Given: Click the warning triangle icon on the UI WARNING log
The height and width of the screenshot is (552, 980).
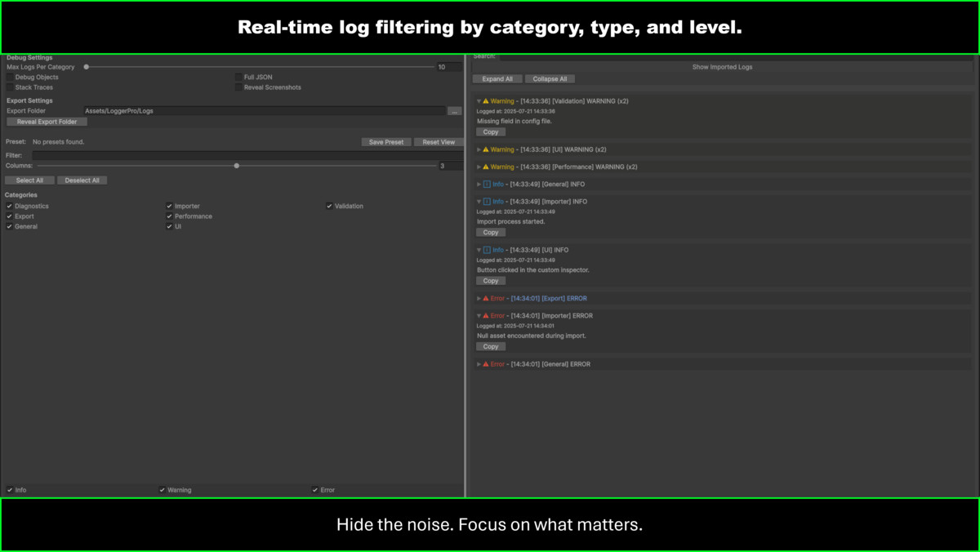Looking at the screenshot, I should click(486, 149).
